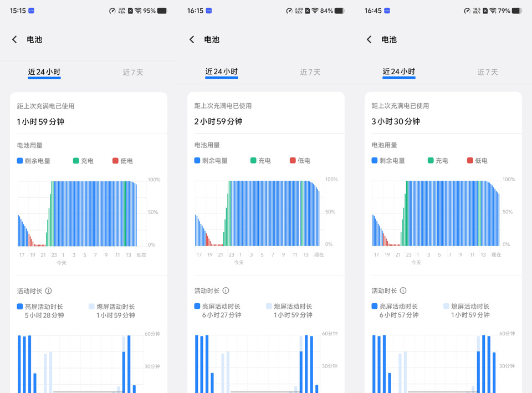
Task: Tap 距上次充满电已使用 label in 16:45 screen
Action: [400, 106]
